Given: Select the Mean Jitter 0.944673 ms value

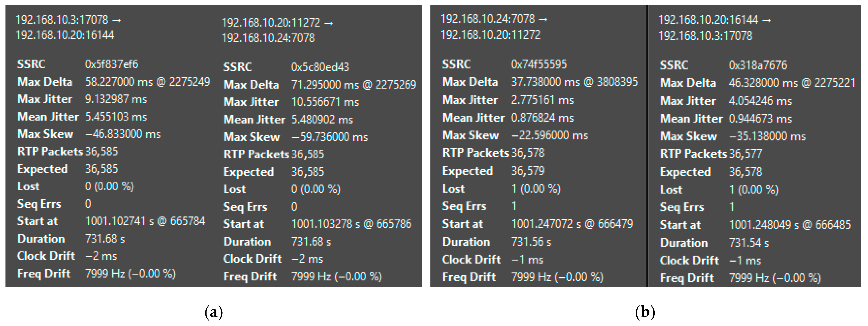Looking at the screenshot, I should (x=760, y=118).
